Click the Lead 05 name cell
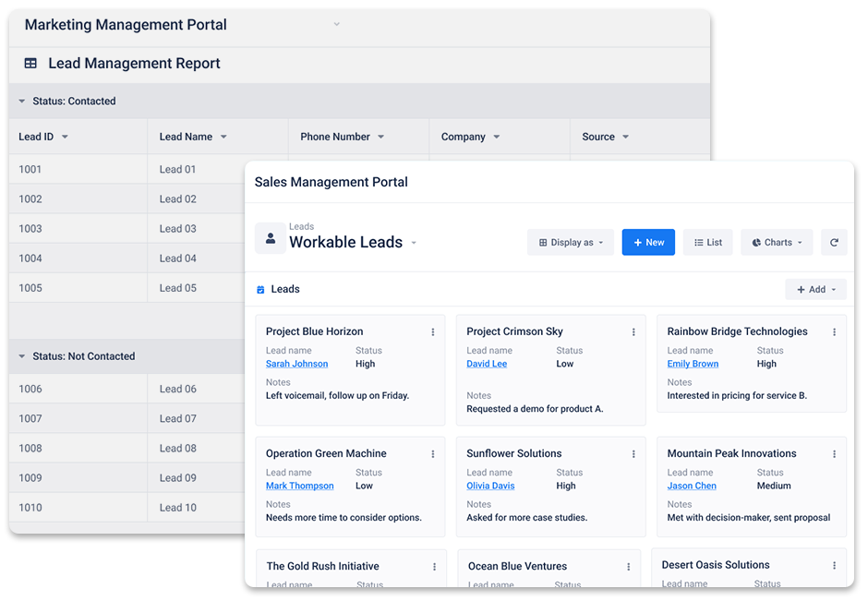The height and width of the screenshot is (601, 868). (197, 288)
